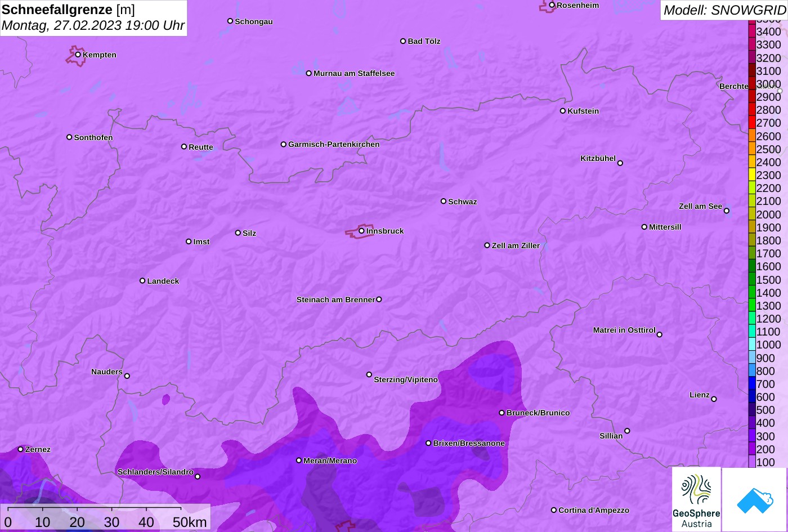Click the Landeck location marker dot
This screenshot has width=788, height=532.
point(142,281)
